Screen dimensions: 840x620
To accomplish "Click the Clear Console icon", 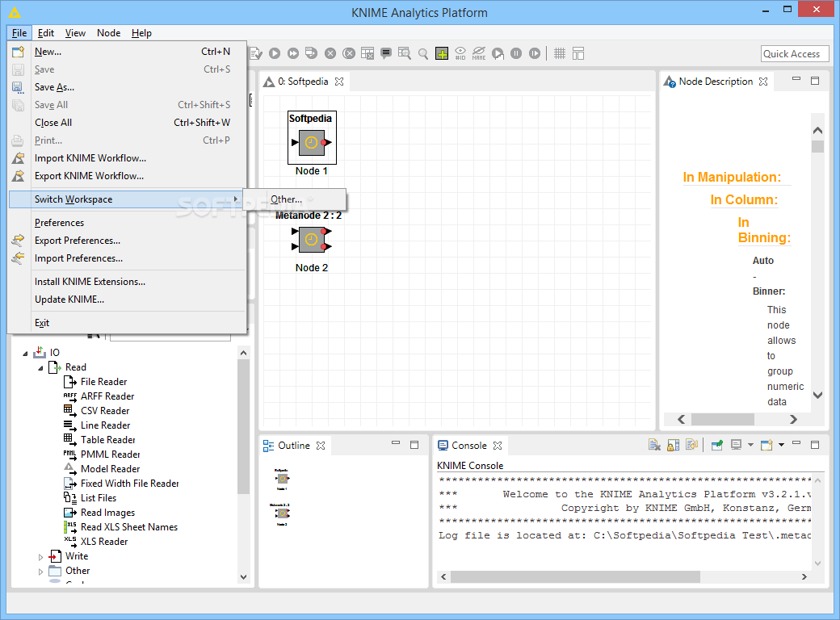I will [x=654, y=445].
